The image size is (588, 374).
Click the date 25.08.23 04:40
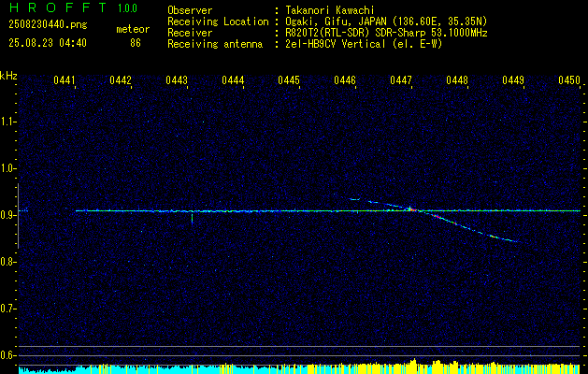click(x=48, y=43)
